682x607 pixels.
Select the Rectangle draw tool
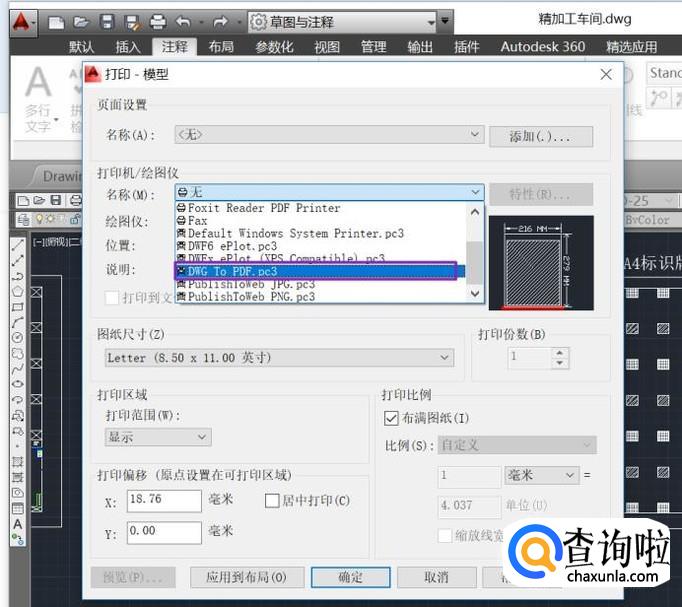click(x=17, y=307)
